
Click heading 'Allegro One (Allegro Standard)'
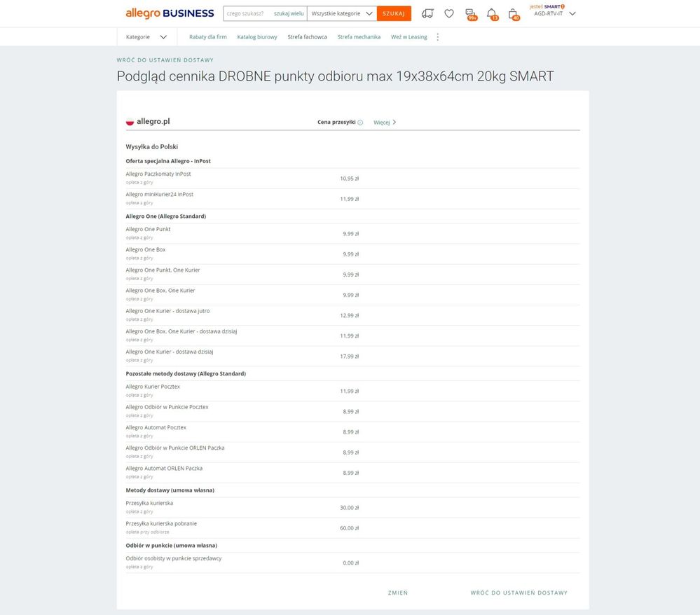pos(165,216)
